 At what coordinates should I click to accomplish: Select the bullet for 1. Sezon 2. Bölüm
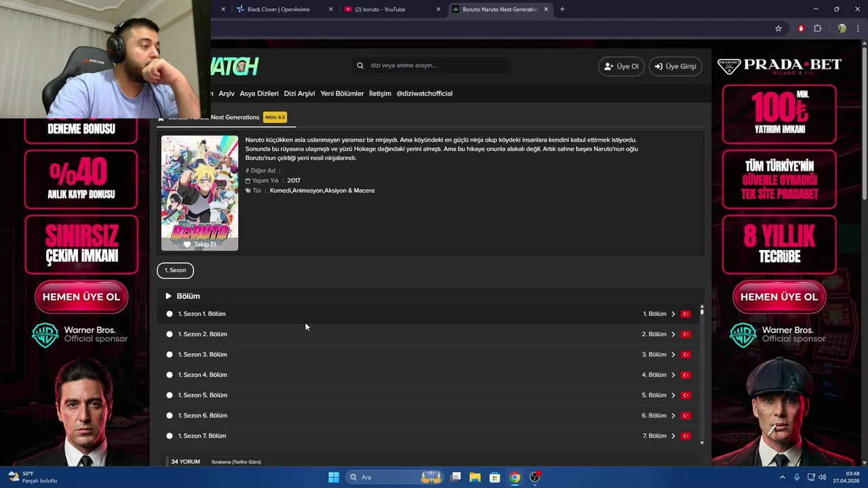click(x=170, y=334)
